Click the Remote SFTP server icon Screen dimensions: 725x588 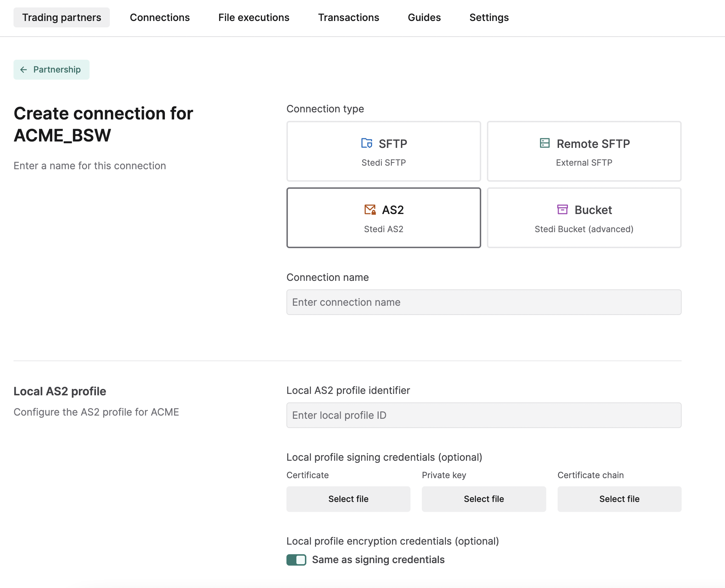click(x=545, y=143)
